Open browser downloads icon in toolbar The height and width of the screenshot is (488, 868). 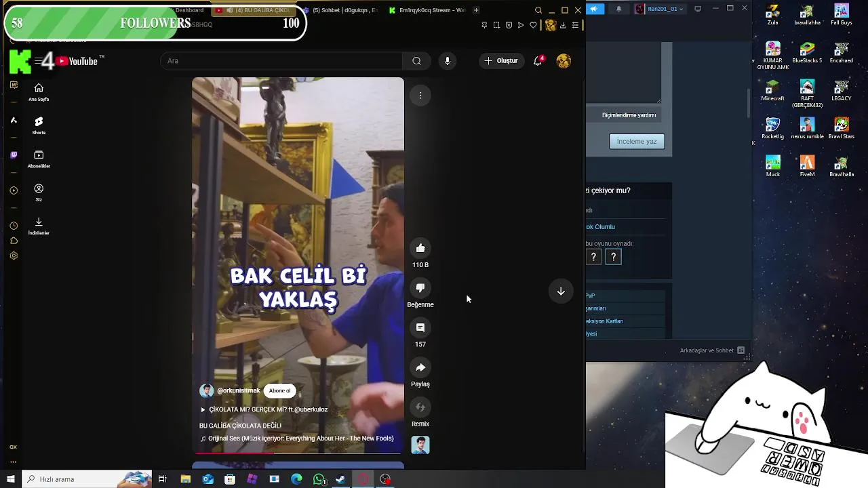[x=563, y=25]
